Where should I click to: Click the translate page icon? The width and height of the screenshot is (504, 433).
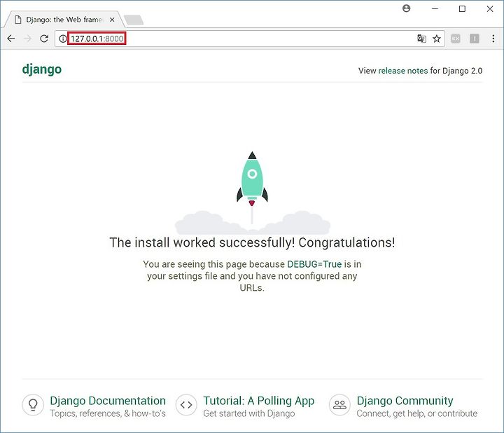(x=421, y=39)
